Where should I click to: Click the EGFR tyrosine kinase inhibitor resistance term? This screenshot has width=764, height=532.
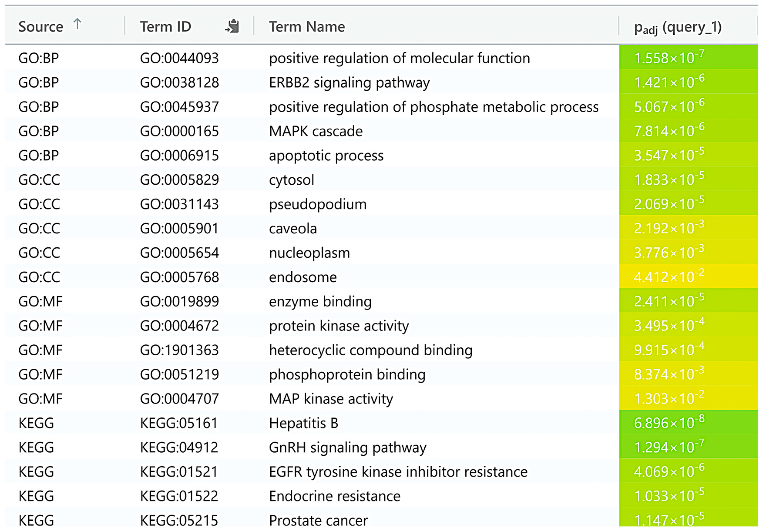coord(398,472)
